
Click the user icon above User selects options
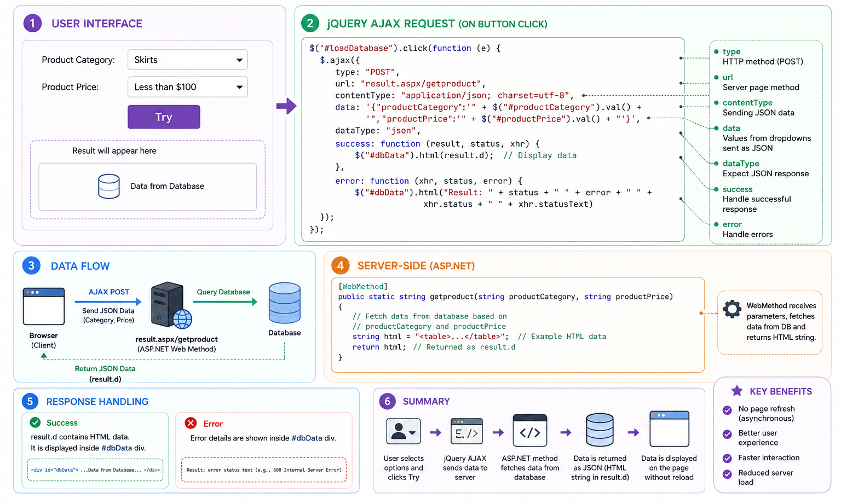[404, 432]
